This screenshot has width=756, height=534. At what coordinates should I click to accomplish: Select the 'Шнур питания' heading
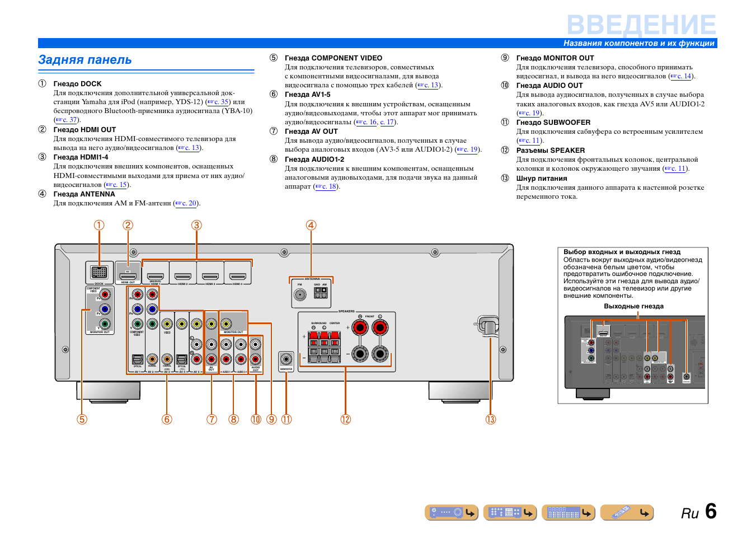coord(542,179)
